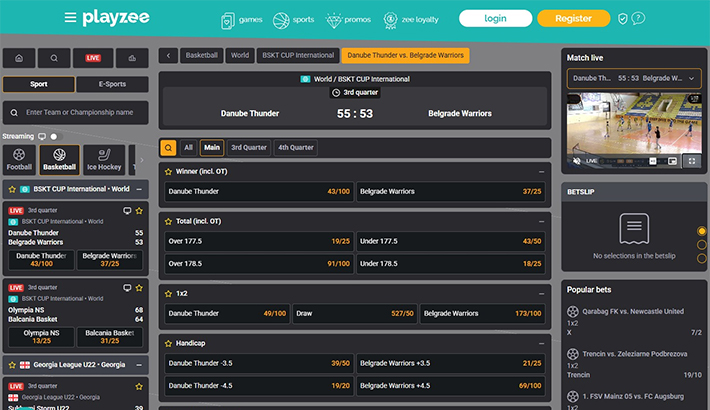Toggle picture-in-picture on live video
This screenshot has height=410, width=710.
672,161
